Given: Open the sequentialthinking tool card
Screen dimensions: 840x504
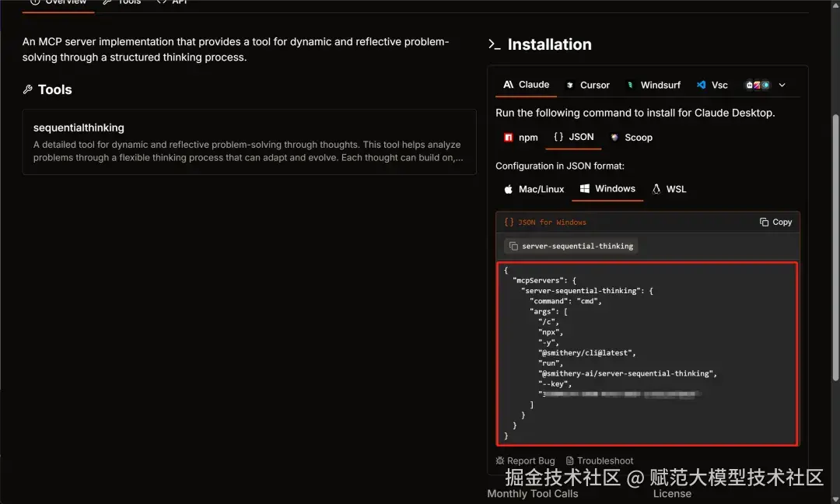Looking at the screenshot, I should point(249,142).
